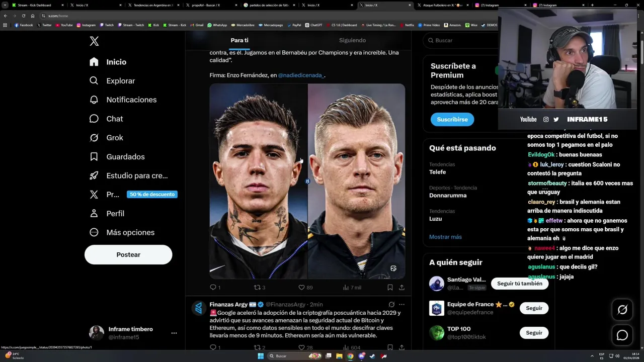Like the Enzo Fernández post
This screenshot has height=362, width=644.
(302, 288)
